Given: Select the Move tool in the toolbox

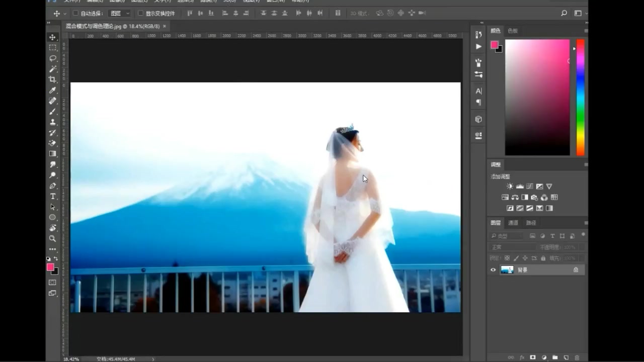Looking at the screenshot, I should tap(52, 37).
